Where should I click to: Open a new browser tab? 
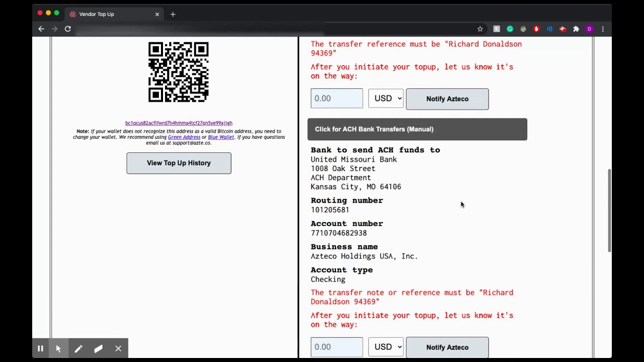coord(173,14)
